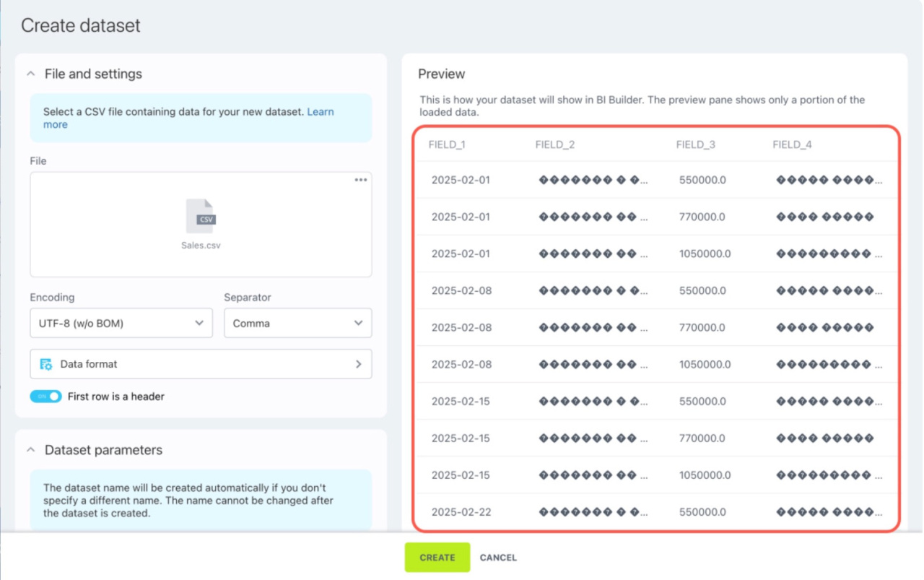
Task: Open the Data format settings row
Action: [x=201, y=364]
